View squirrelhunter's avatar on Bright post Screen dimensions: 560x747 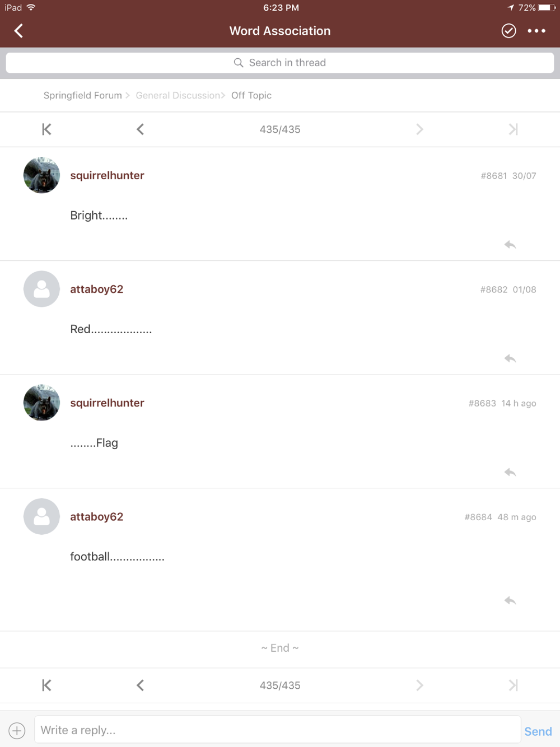pyautogui.click(x=41, y=175)
